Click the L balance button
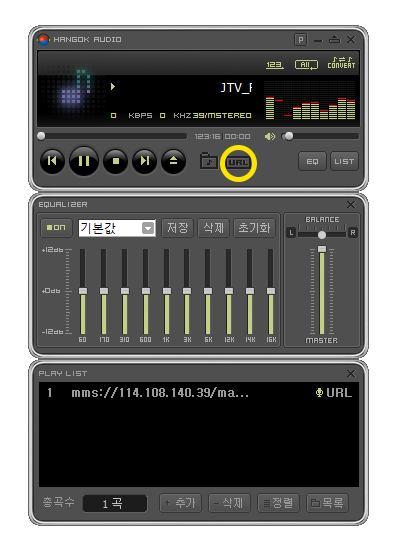395x546 pixels. (x=291, y=233)
